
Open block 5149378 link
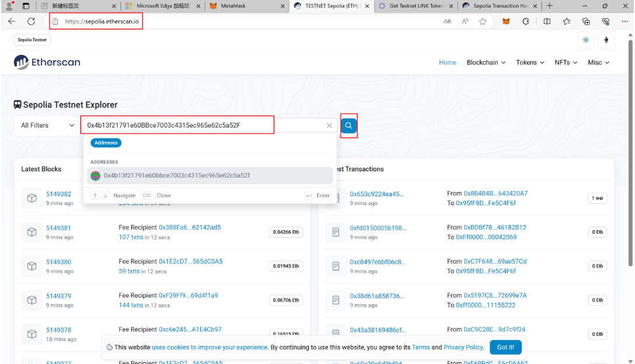[58, 330]
